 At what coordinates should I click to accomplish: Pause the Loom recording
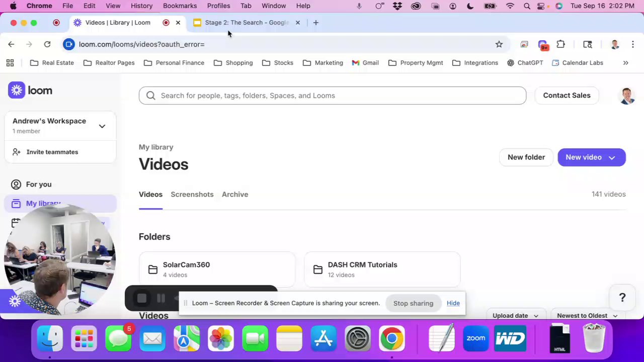tap(161, 299)
